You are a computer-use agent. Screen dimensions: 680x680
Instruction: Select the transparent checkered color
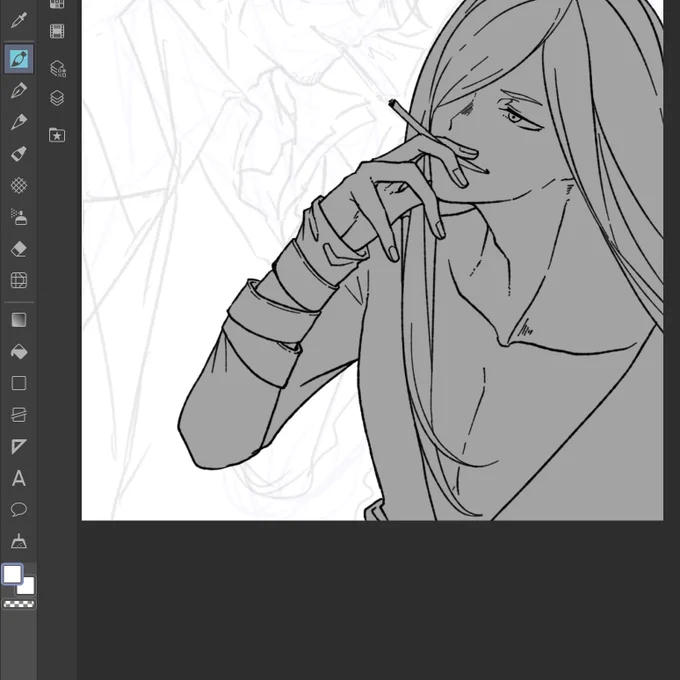pyautogui.click(x=19, y=604)
